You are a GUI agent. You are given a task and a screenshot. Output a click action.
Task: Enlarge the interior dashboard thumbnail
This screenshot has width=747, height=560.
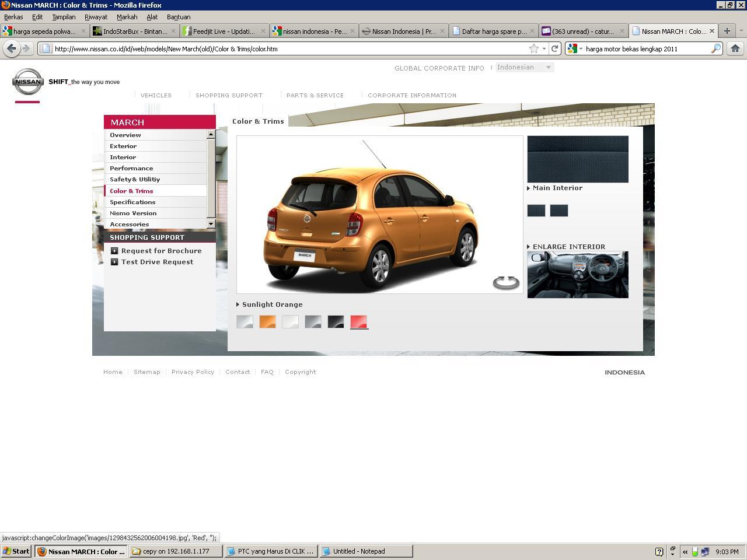[x=578, y=275]
